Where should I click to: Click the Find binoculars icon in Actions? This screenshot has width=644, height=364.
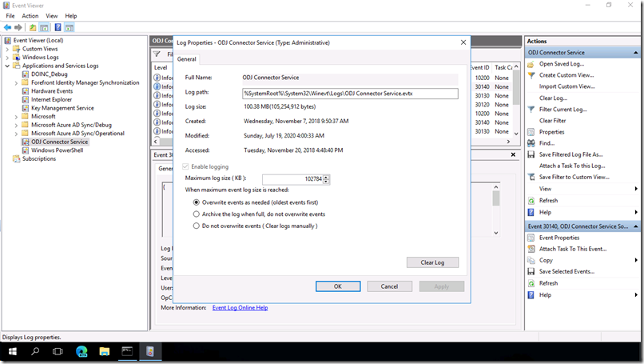[531, 143]
